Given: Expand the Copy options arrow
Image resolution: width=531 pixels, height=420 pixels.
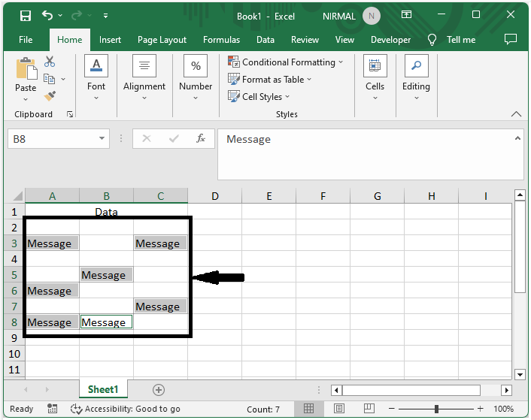Looking at the screenshot, I should 63,79.
